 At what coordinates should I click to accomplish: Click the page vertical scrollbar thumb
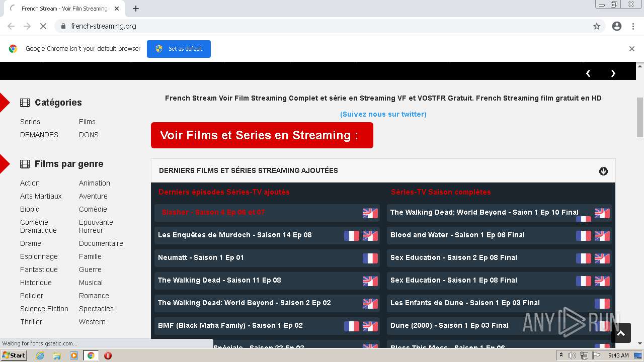tap(640, 117)
